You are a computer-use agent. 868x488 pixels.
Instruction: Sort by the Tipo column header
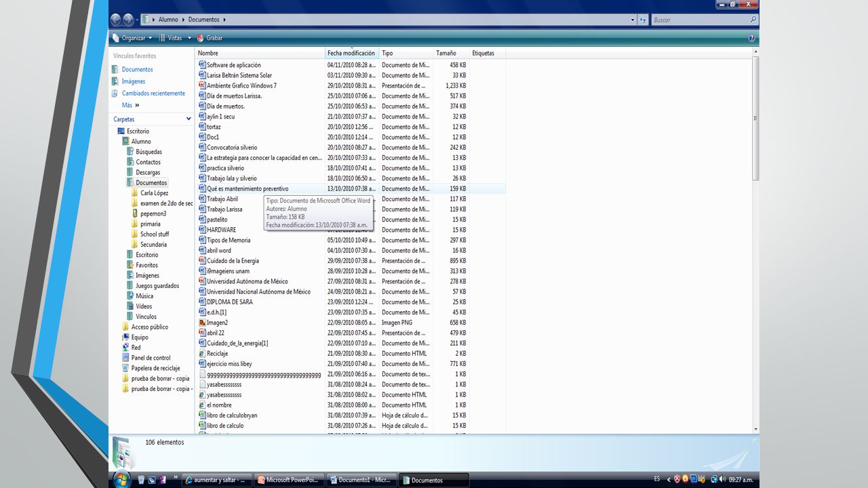click(406, 53)
